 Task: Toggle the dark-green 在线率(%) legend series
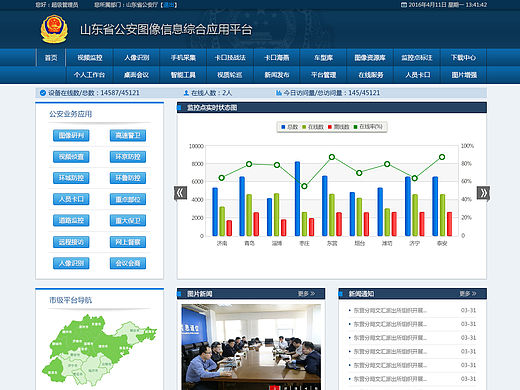pyautogui.click(x=368, y=127)
